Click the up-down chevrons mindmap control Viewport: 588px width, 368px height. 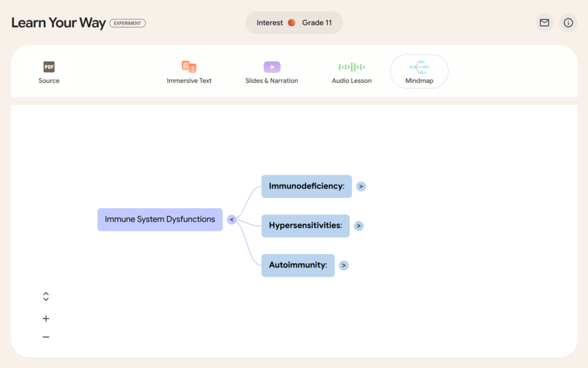46,297
